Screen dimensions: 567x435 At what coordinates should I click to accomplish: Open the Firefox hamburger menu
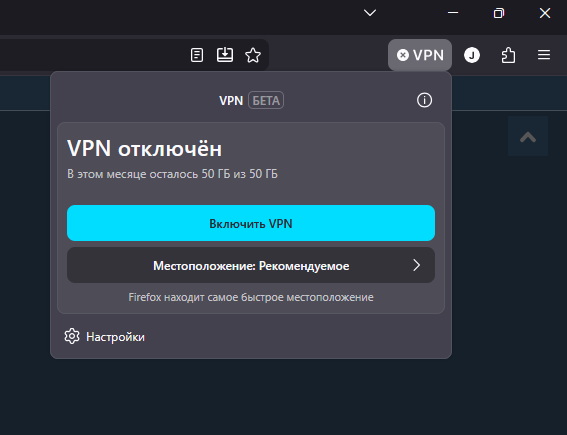point(544,55)
